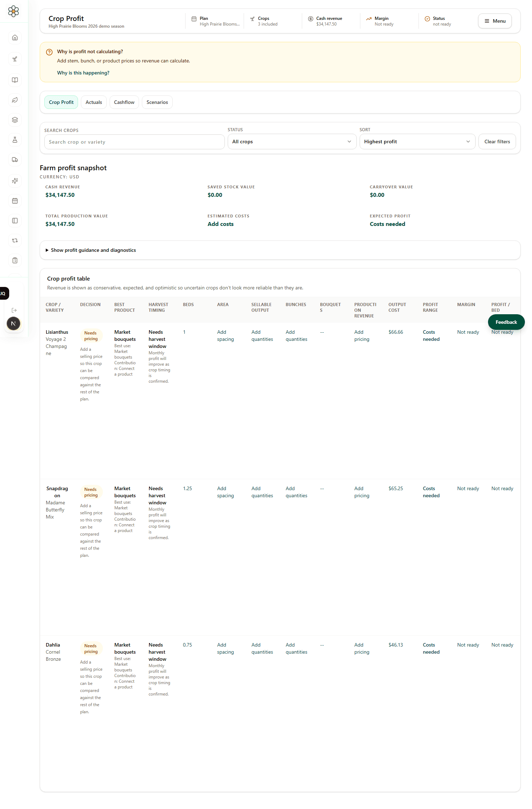532x809 pixels.
Task: Switch to the Cashflow tab
Action: 124,102
